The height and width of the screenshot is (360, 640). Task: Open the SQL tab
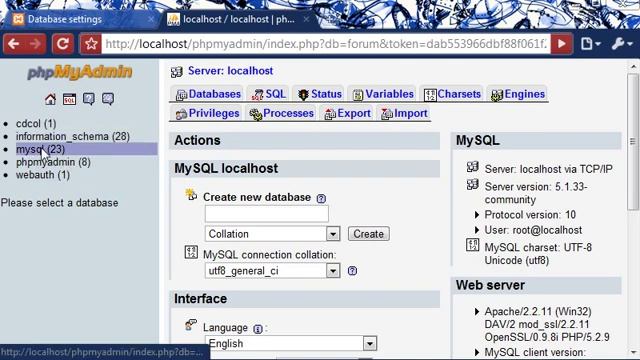pos(269,94)
